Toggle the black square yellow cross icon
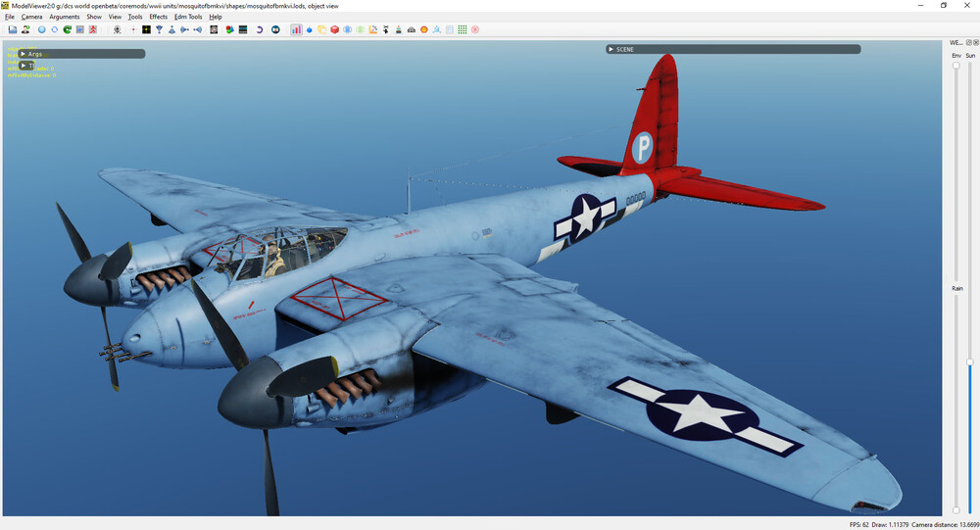 (x=146, y=29)
